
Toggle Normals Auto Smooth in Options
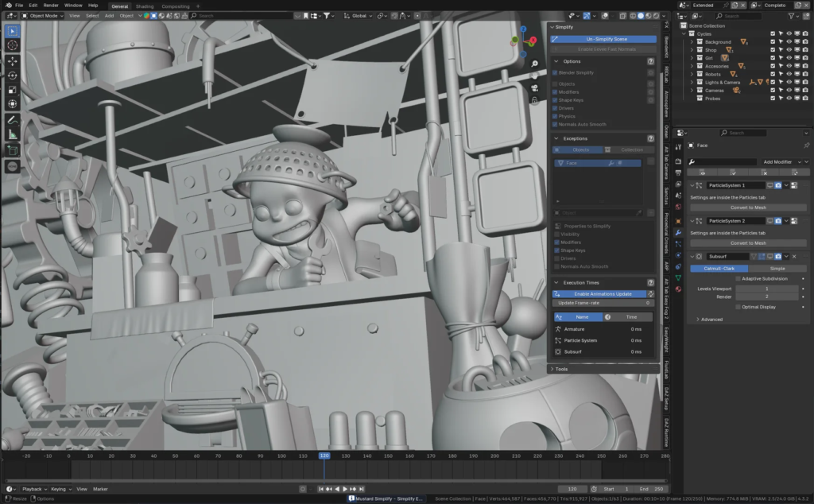(555, 125)
